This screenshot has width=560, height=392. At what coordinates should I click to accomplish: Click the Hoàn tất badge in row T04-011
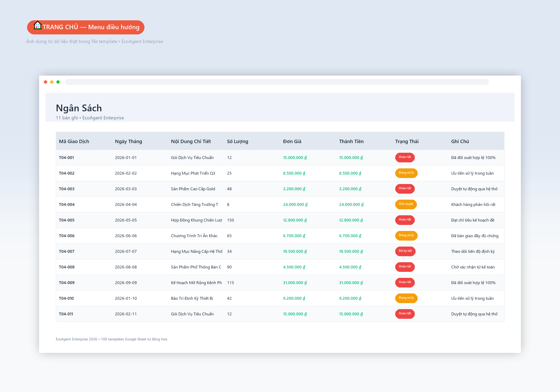[405, 314]
